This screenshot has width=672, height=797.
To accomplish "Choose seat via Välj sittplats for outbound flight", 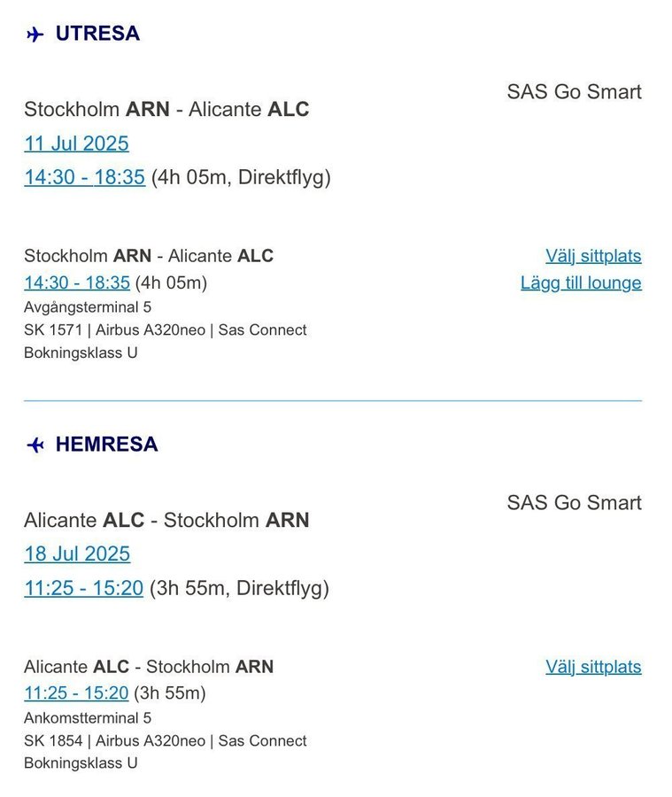I will pyautogui.click(x=593, y=256).
